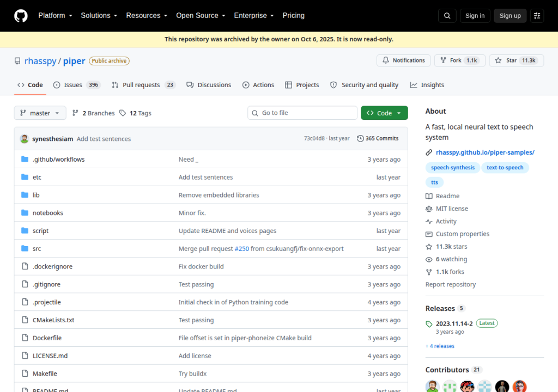Expand the Enterprise menu
Image resolution: width=558 pixels, height=392 pixels.
point(254,16)
